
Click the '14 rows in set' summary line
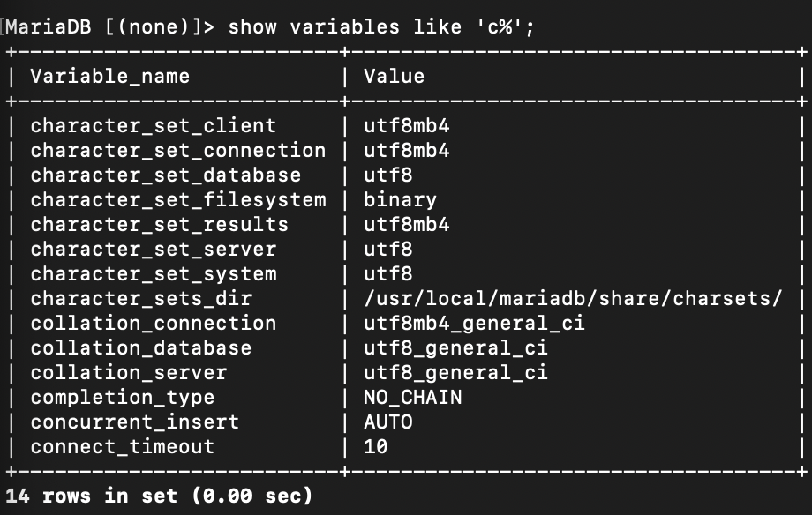[x=159, y=496]
